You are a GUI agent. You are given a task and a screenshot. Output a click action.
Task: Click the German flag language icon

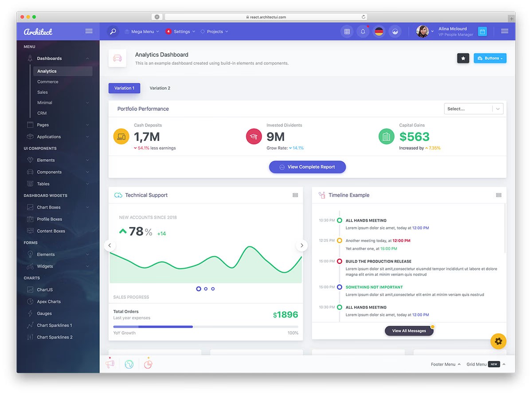click(x=379, y=31)
